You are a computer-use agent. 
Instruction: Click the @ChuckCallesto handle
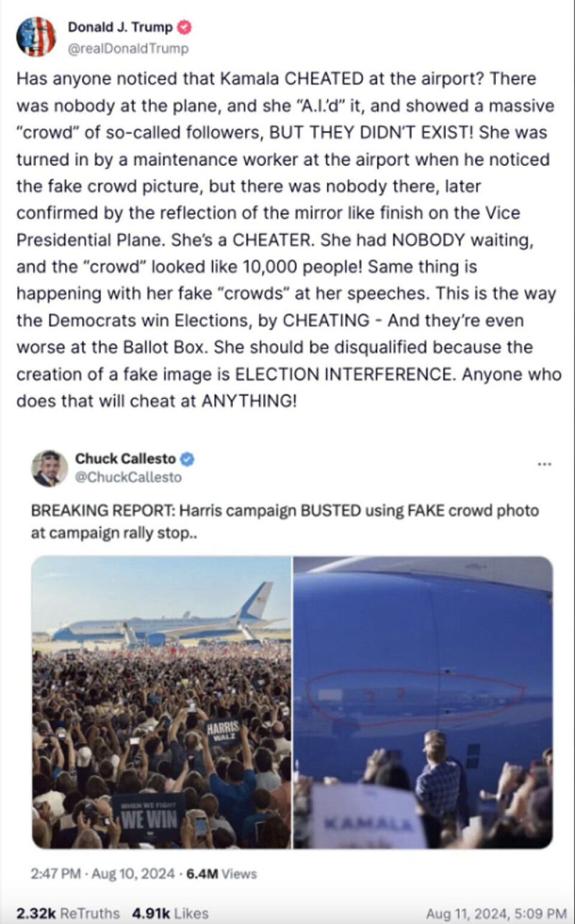click(x=128, y=477)
